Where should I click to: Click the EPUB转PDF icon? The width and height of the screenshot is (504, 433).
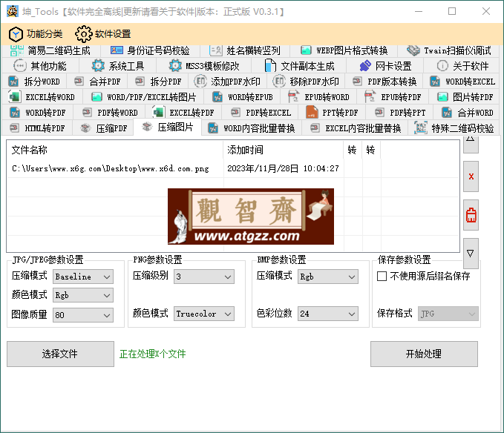(x=370, y=96)
